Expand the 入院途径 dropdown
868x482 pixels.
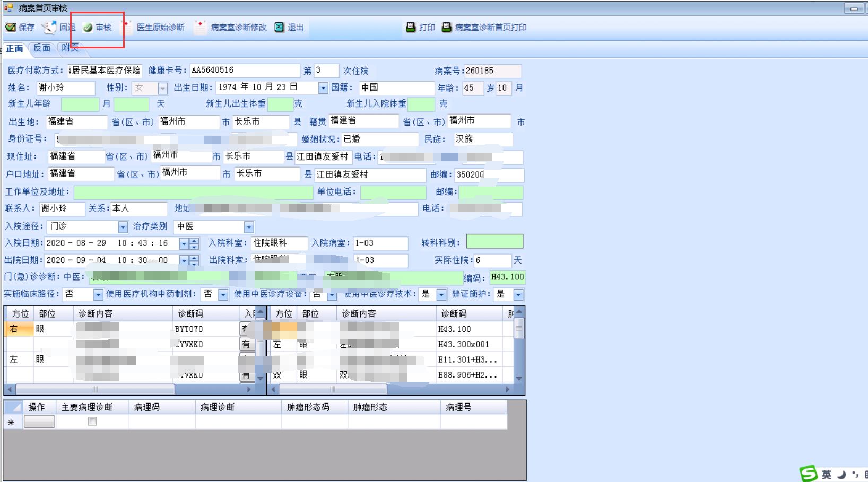[123, 227]
